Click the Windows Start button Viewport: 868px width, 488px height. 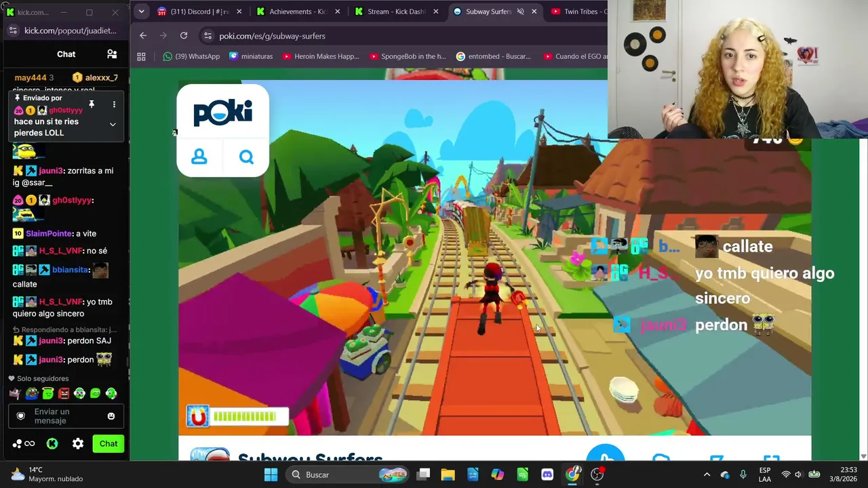[x=271, y=474]
